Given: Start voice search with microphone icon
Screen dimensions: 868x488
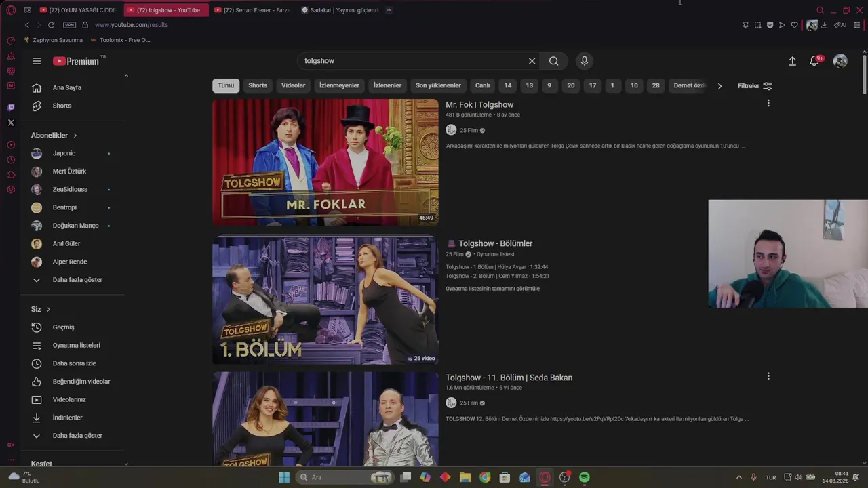Looking at the screenshot, I should pos(585,61).
